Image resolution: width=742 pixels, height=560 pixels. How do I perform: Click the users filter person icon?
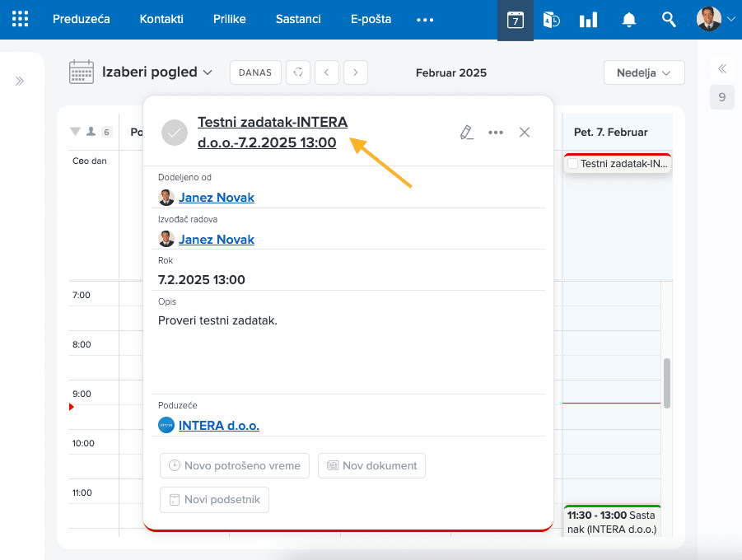coord(91,131)
